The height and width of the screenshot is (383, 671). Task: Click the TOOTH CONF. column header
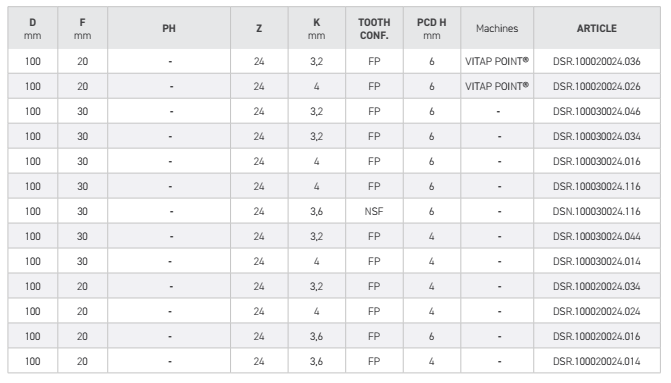(x=374, y=29)
